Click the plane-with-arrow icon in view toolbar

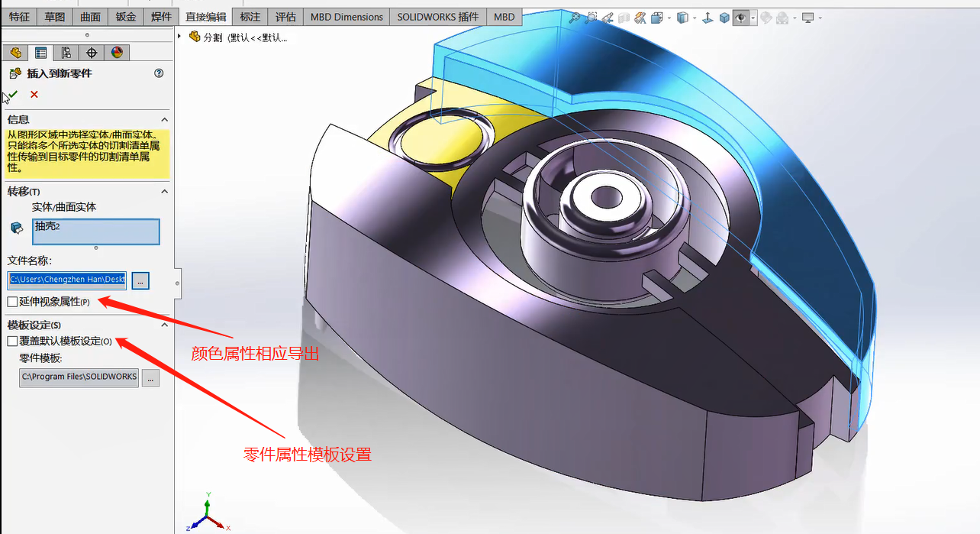[708, 18]
